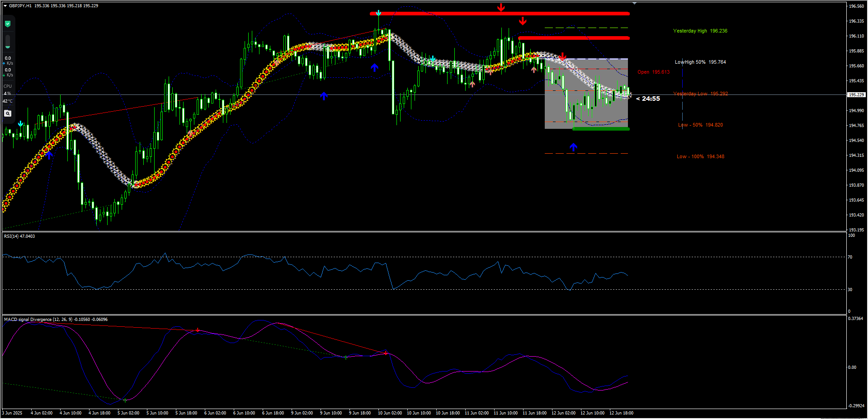Select the longer upper red resistance bar
The image size is (868, 419).
[x=500, y=14]
